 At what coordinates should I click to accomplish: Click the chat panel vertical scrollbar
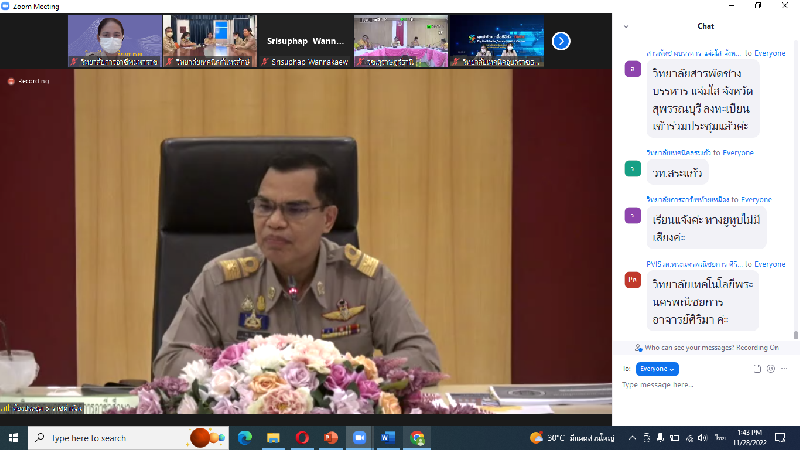(795, 200)
